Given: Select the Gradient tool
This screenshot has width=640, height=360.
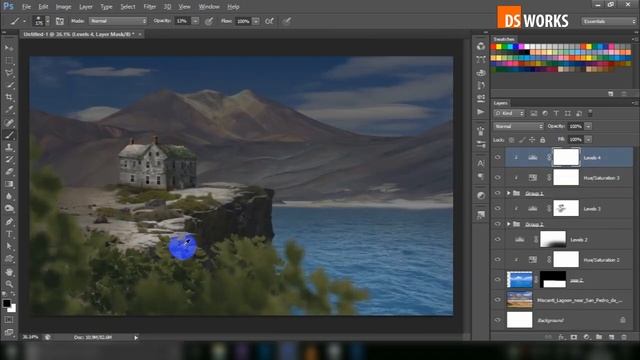Looking at the screenshot, I should 9,184.
